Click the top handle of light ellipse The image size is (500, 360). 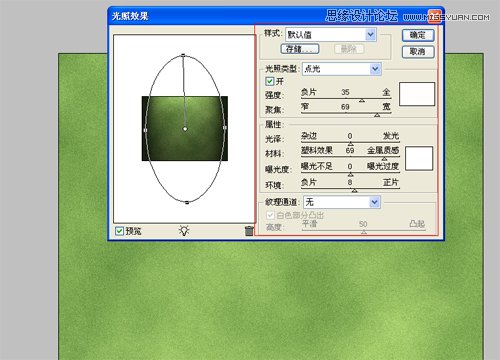pos(183,55)
